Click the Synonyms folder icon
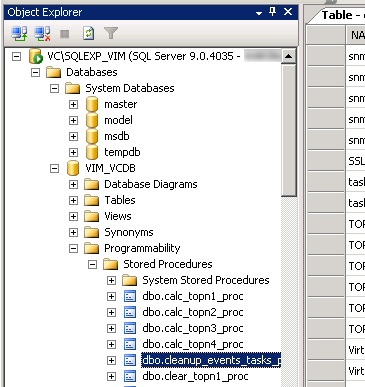The image size is (365, 387). 91,232
